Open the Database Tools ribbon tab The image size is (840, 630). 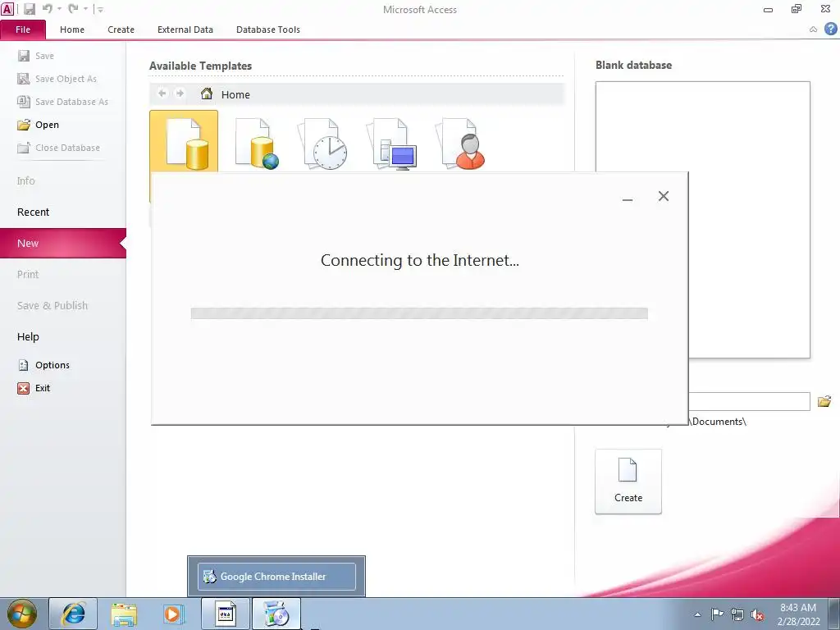(x=268, y=30)
